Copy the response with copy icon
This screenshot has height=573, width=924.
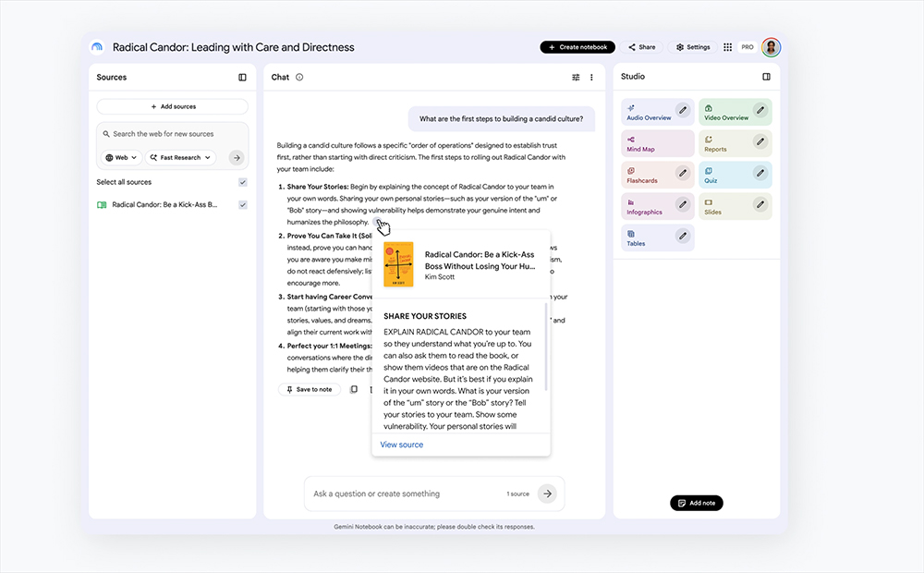(354, 390)
